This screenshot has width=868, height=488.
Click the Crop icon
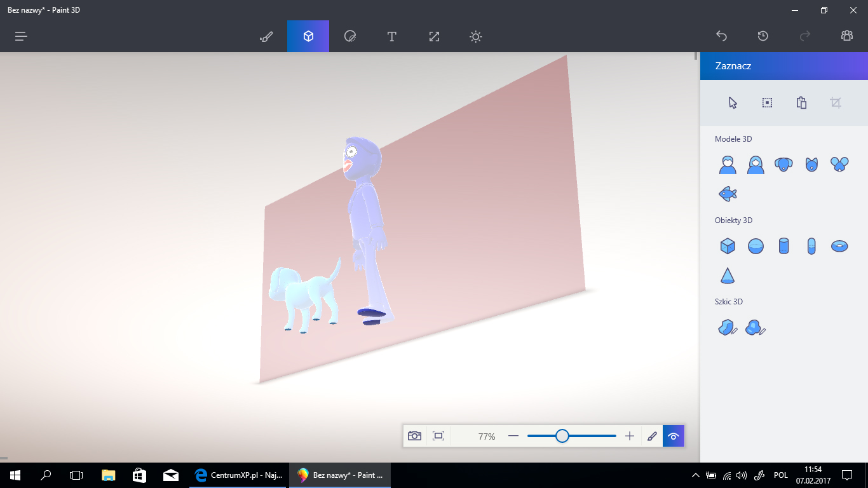pos(836,103)
